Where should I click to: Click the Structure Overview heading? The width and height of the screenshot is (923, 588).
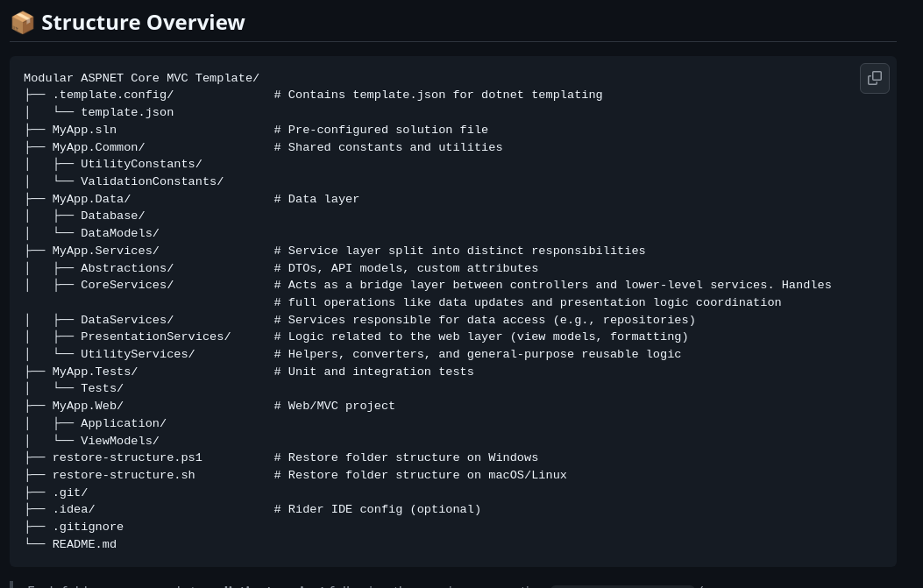pyautogui.click(x=143, y=23)
